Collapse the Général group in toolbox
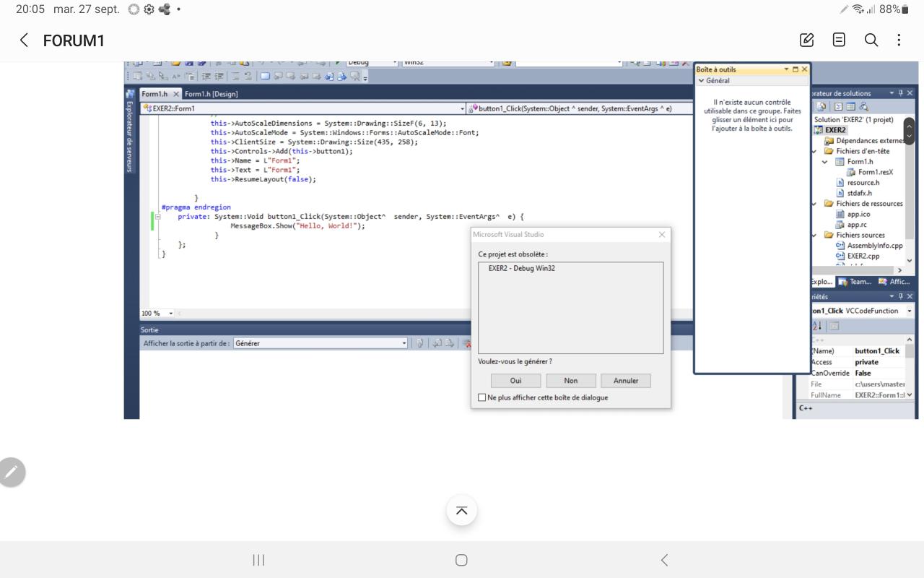Screen dimensions: 924x578 701,81
